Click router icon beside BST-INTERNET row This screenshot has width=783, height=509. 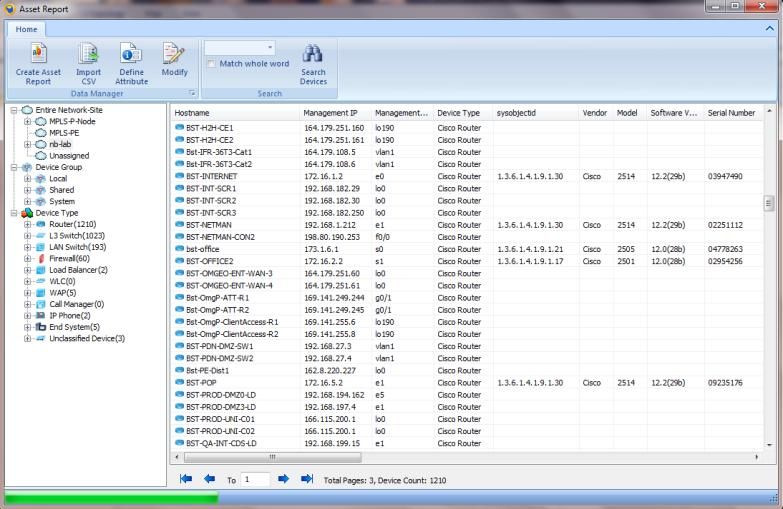(179, 176)
